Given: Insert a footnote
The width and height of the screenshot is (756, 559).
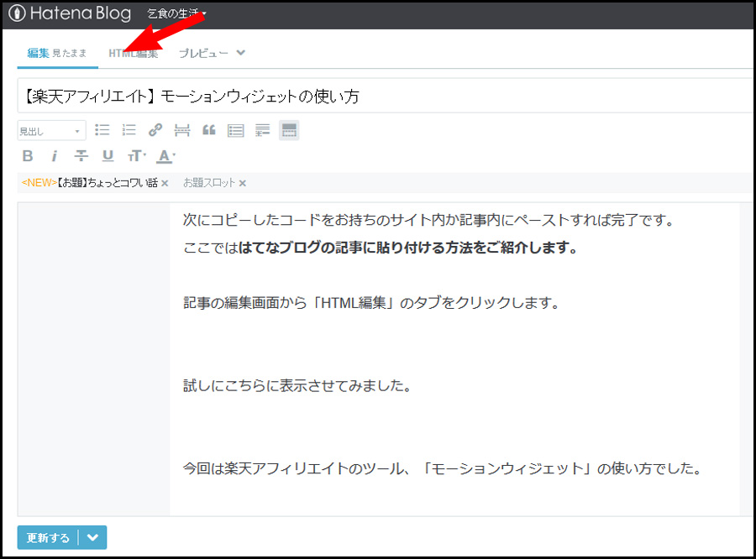Looking at the screenshot, I should click(x=262, y=130).
